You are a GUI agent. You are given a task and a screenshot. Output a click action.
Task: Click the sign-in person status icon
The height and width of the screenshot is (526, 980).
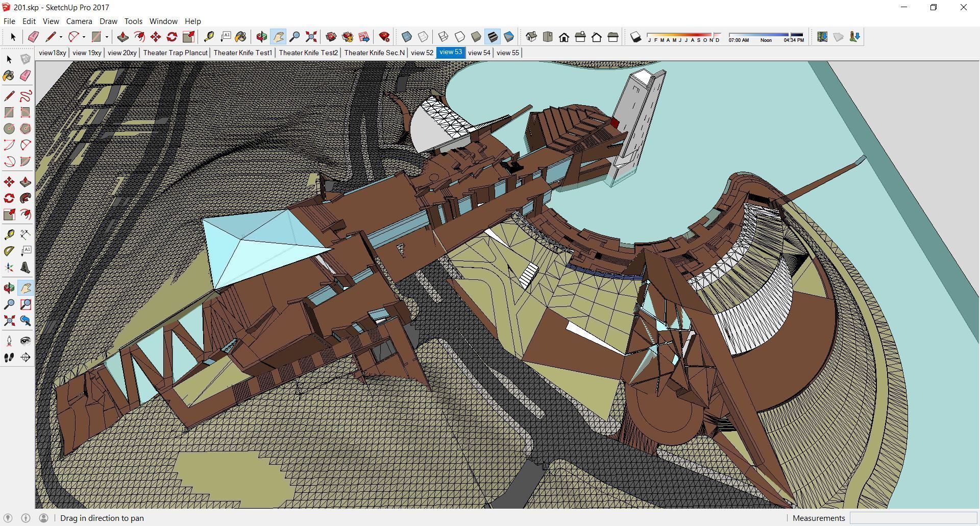point(44,518)
